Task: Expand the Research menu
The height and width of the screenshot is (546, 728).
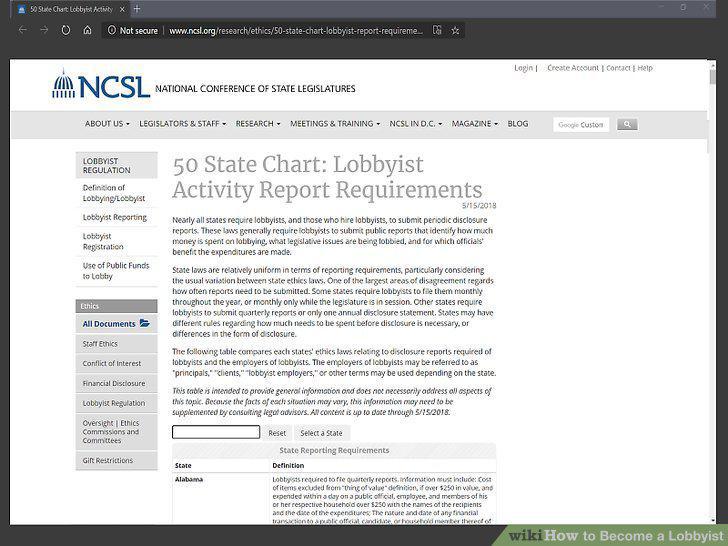Action: [x=258, y=124]
